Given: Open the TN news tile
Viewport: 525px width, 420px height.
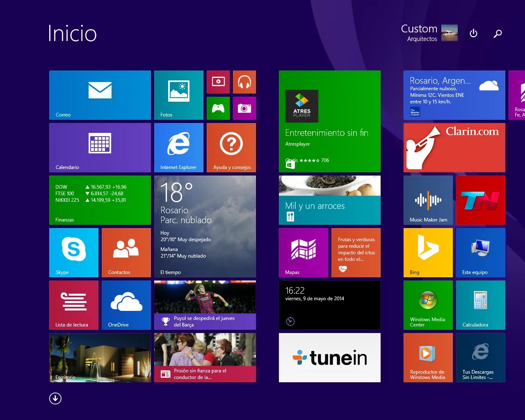Looking at the screenshot, I should (481, 200).
